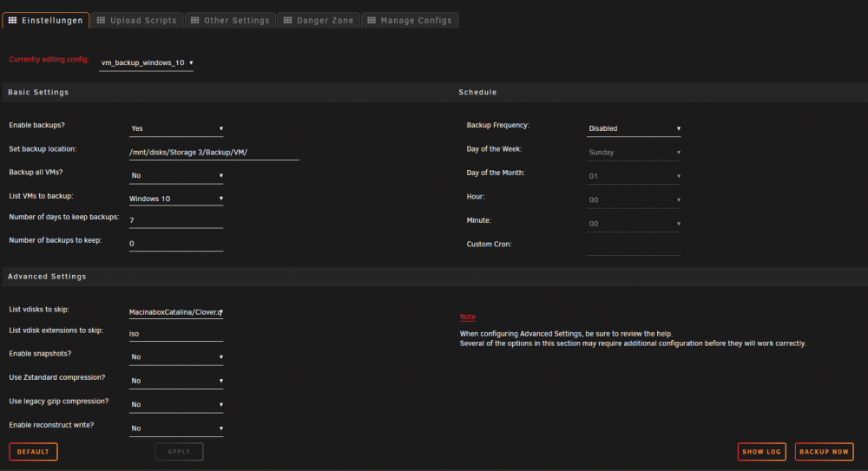Click the grid icon on Einstellungen tab
868x471 pixels.
coord(12,21)
